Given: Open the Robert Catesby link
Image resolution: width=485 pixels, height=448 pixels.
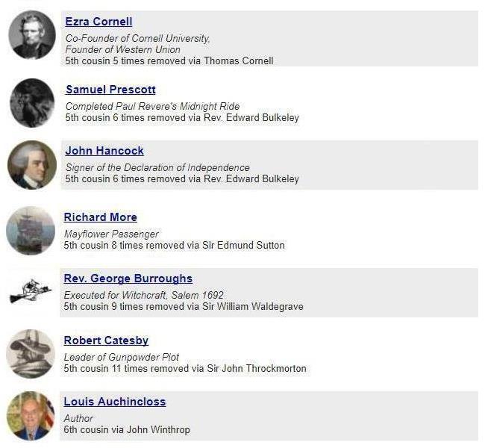Looking at the screenshot, I should tap(106, 340).
